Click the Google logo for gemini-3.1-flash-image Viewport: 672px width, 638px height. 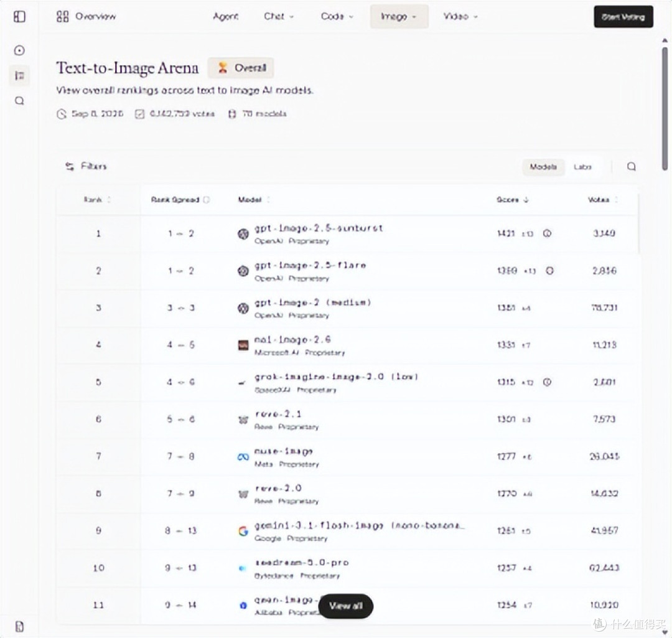click(243, 531)
